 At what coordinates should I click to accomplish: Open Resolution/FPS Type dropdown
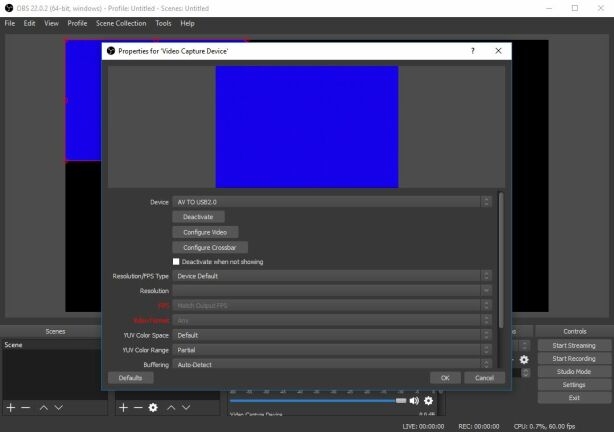pos(332,276)
